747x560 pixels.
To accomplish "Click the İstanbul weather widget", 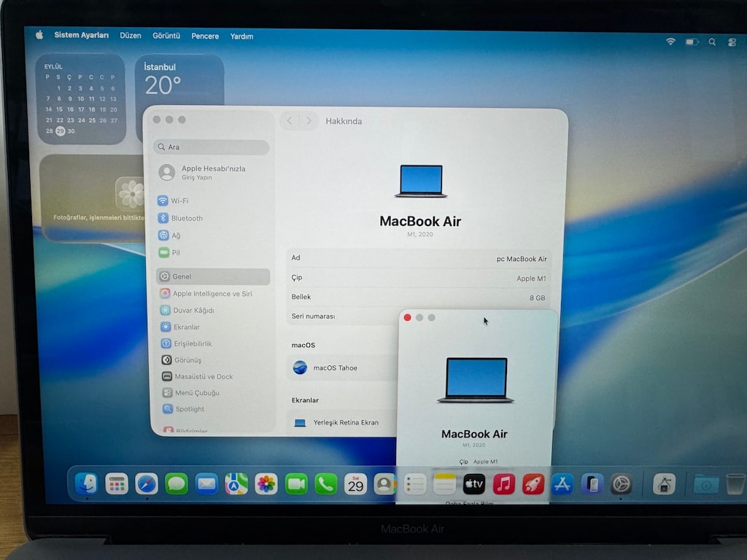I will [179, 80].
